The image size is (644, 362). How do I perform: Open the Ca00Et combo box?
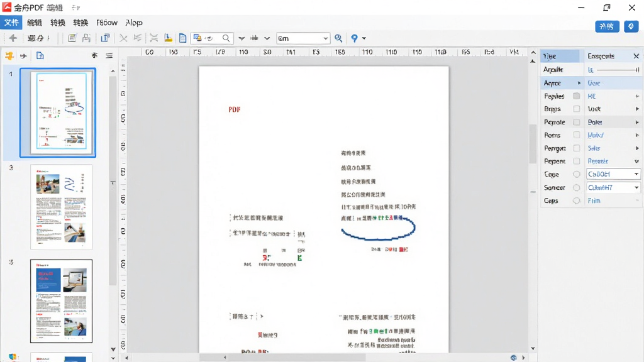(613, 174)
